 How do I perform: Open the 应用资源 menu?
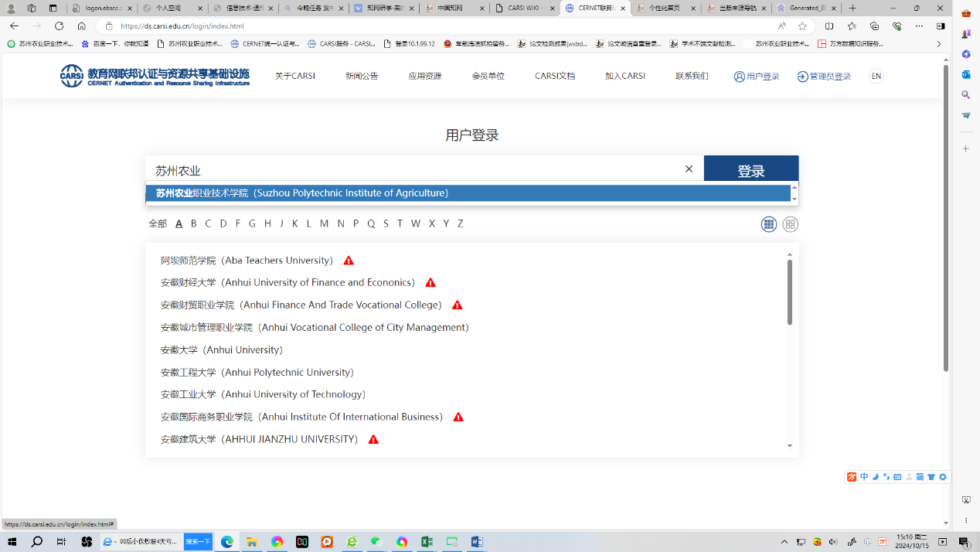(425, 76)
